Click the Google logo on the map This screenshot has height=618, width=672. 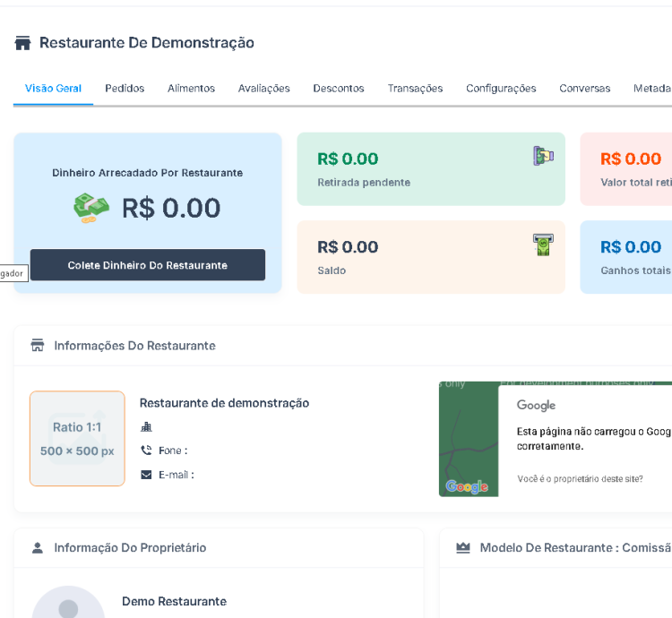click(467, 486)
